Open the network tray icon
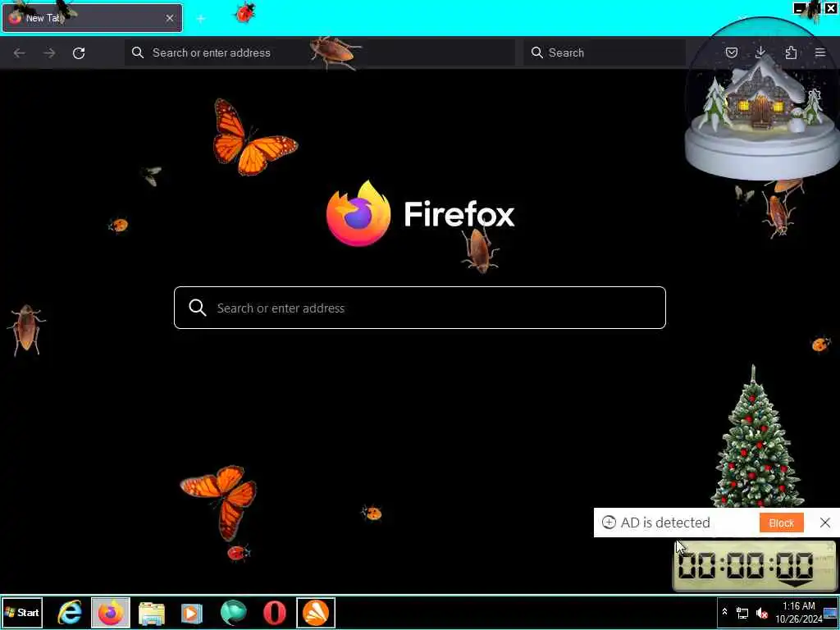Image resolution: width=840 pixels, height=630 pixels. pyautogui.click(x=742, y=612)
